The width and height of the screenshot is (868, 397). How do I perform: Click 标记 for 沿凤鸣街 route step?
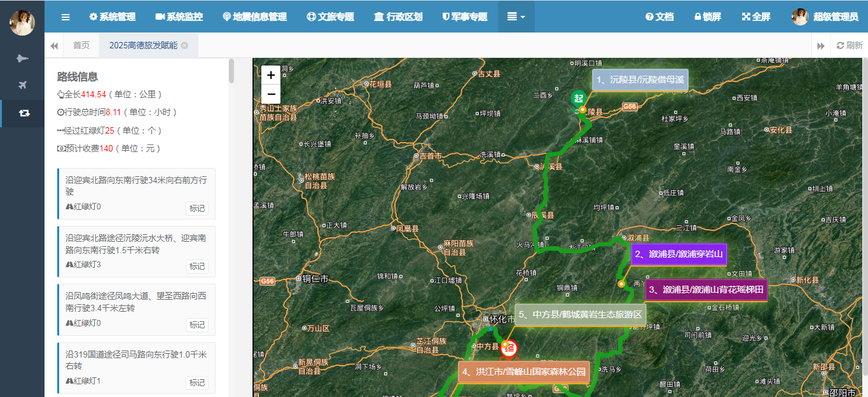coord(197,324)
